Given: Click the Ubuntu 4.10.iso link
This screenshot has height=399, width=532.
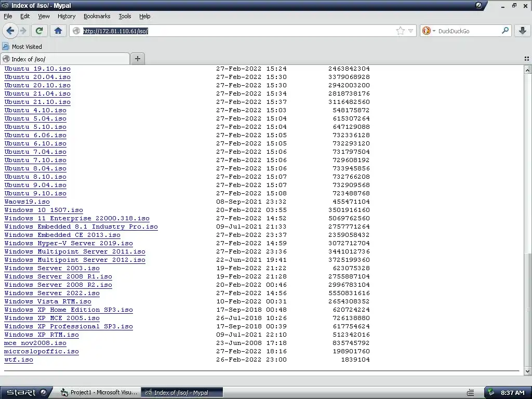Looking at the screenshot, I should pyautogui.click(x=35, y=110).
